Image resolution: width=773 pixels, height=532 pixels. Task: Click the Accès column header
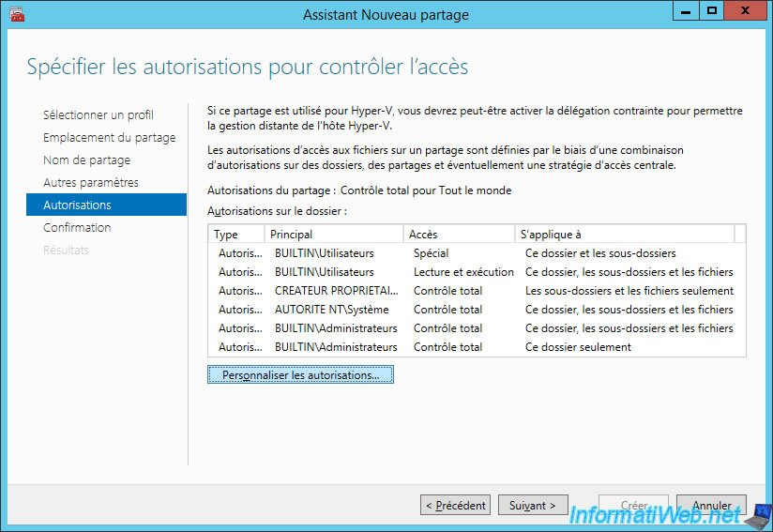tap(459, 235)
